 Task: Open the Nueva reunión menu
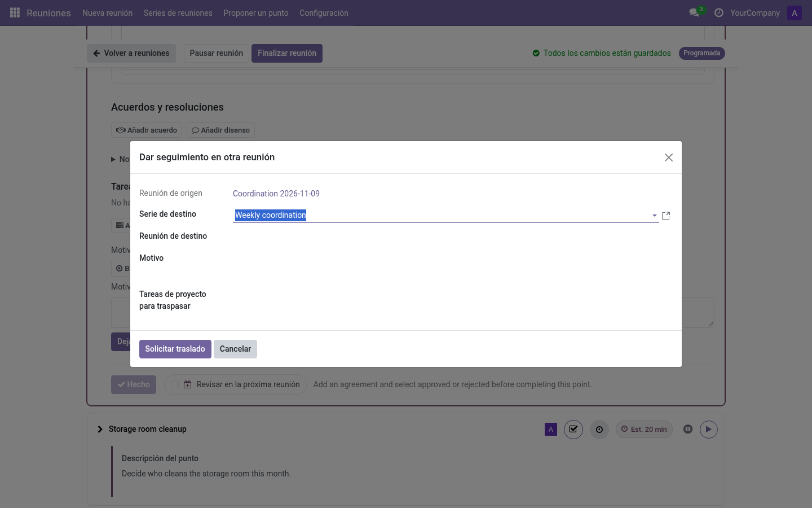107,13
